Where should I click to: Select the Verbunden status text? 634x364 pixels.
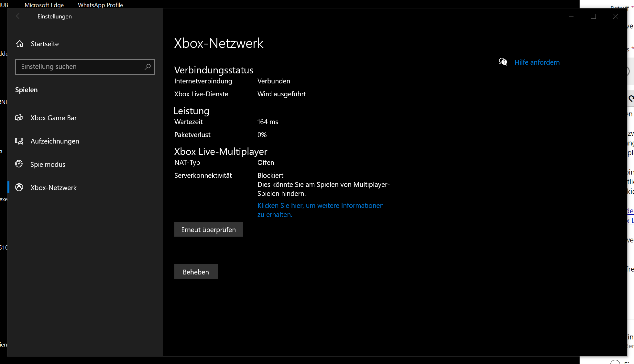click(x=274, y=81)
